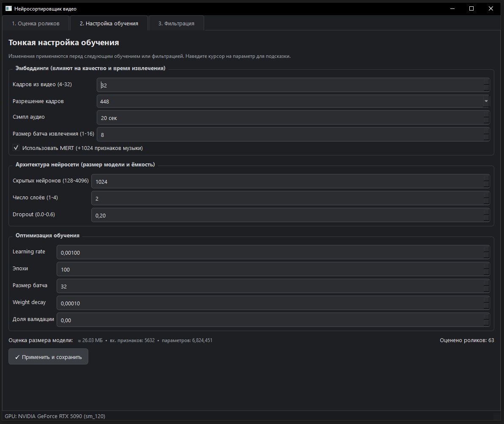The image size is (504, 424).
Task: Click the 'параметров: 6,824,451' text
Action: tap(187, 340)
